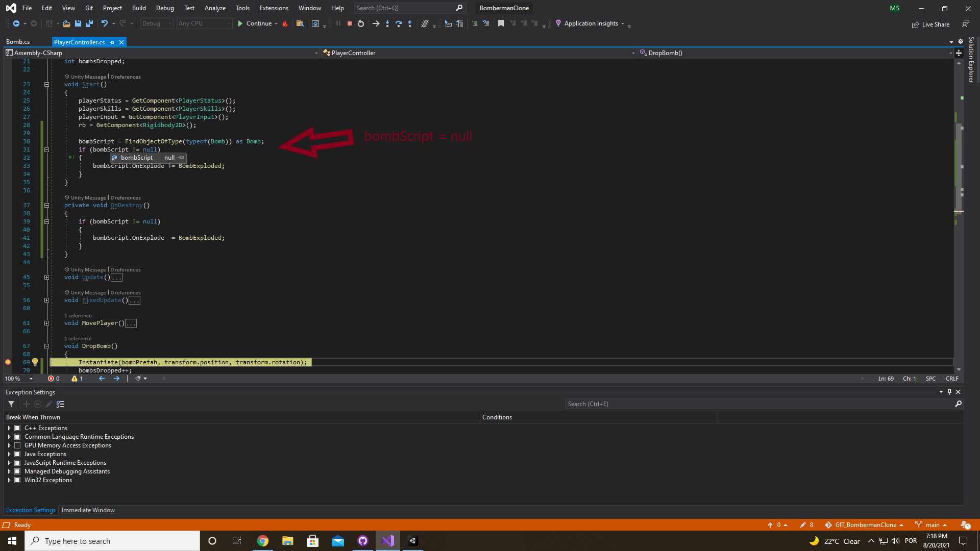The width and height of the screenshot is (980, 551).
Task: Collapse the Start() method region
Action: pyautogui.click(x=46, y=85)
